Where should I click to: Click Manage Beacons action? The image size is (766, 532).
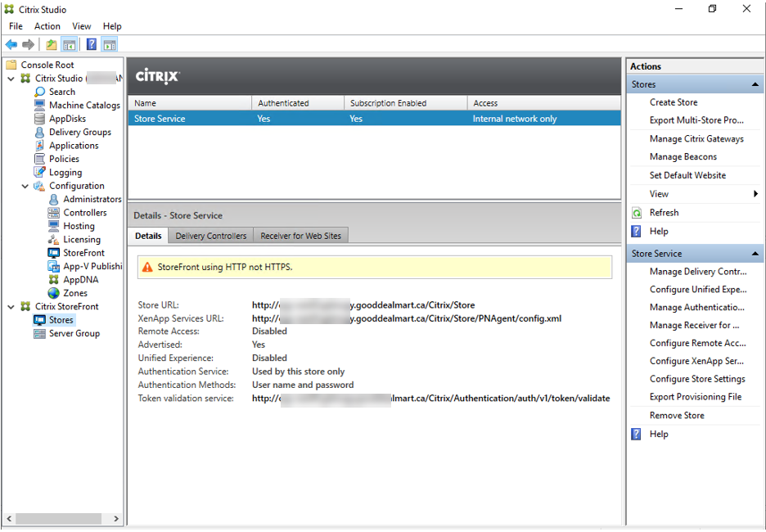point(683,157)
